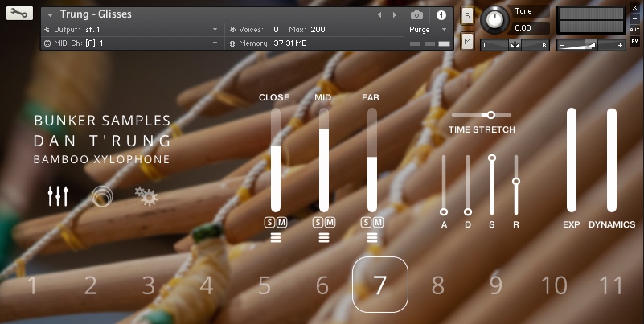Open the gears settings page icon

tap(146, 196)
